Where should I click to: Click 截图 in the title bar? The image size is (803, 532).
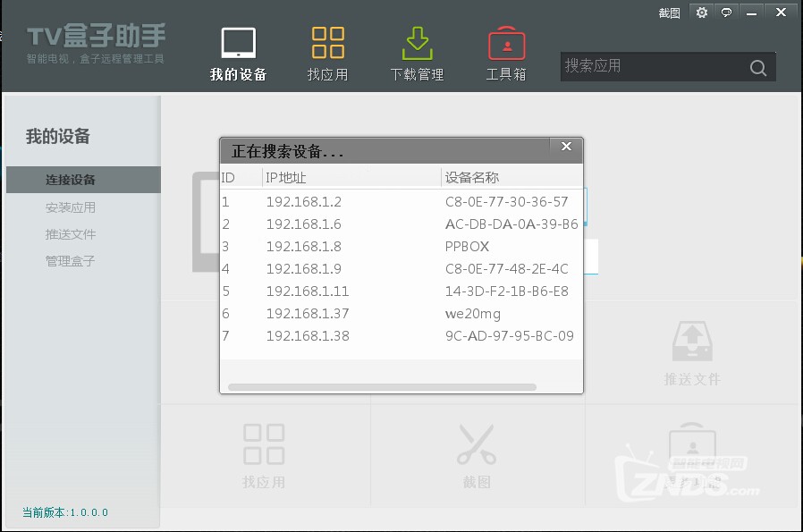click(x=670, y=13)
